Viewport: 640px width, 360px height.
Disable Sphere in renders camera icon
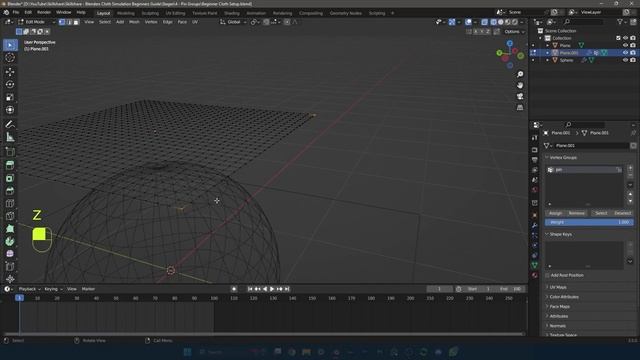[633, 60]
